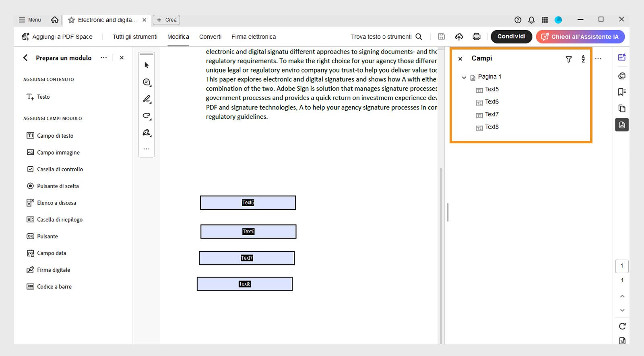Filter fields in Campi panel
Image resolution: width=644 pixels, height=356 pixels.
point(569,59)
